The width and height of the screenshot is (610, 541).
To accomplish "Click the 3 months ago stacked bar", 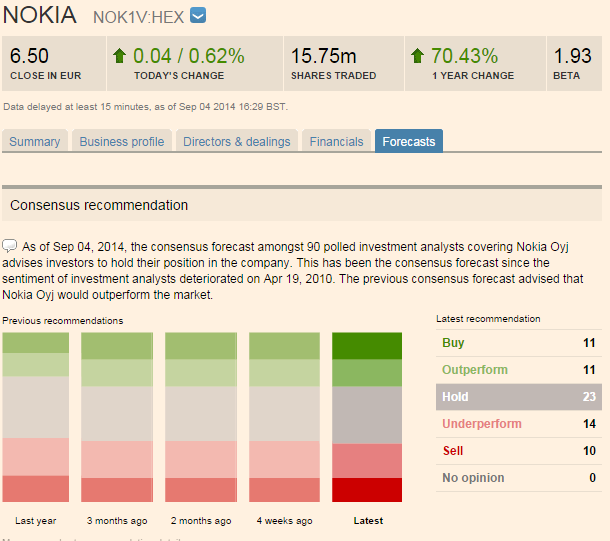I will [117, 417].
